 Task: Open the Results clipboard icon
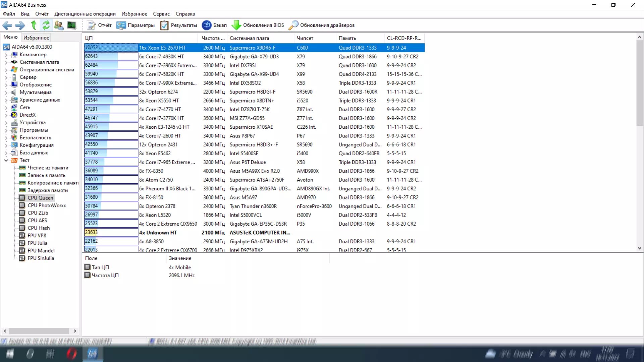point(164,25)
